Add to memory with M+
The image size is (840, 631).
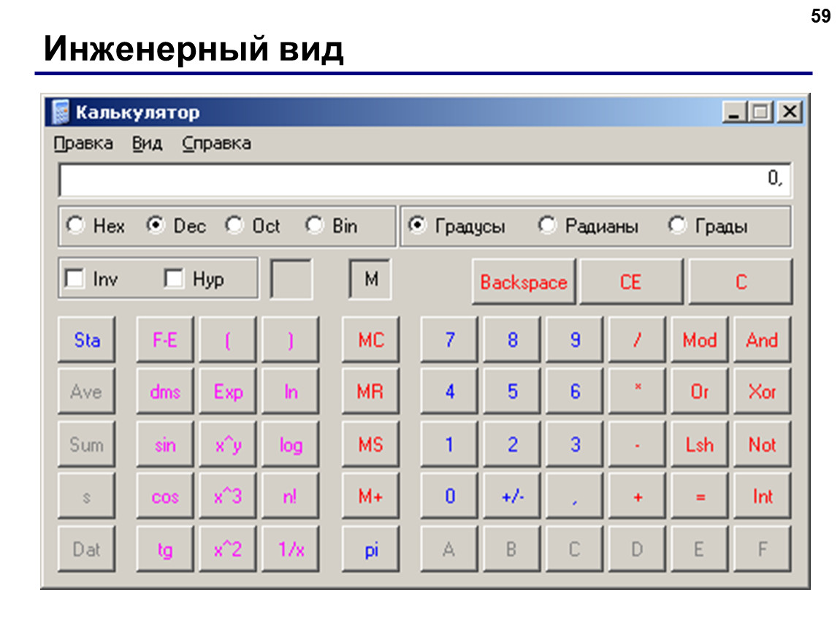pos(371,496)
